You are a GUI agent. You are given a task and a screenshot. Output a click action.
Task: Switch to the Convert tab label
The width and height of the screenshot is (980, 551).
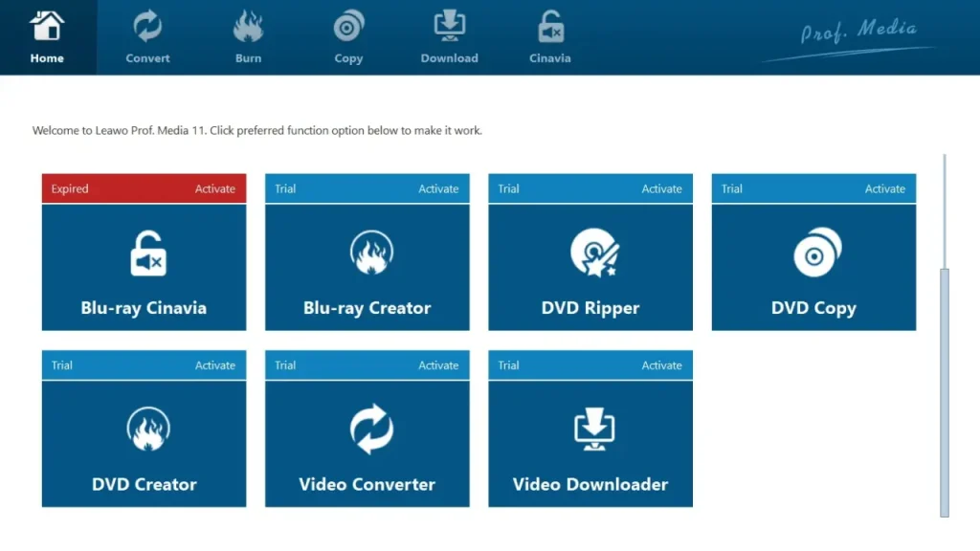(147, 58)
